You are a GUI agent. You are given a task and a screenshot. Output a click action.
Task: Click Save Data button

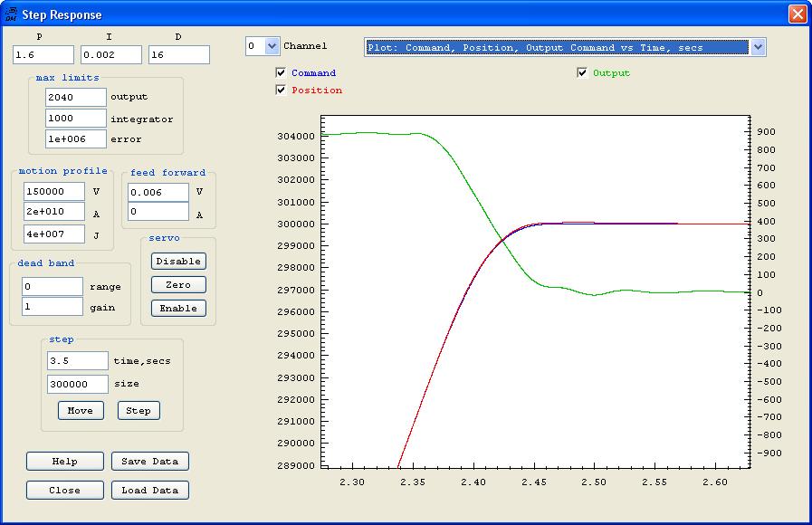click(150, 461)
